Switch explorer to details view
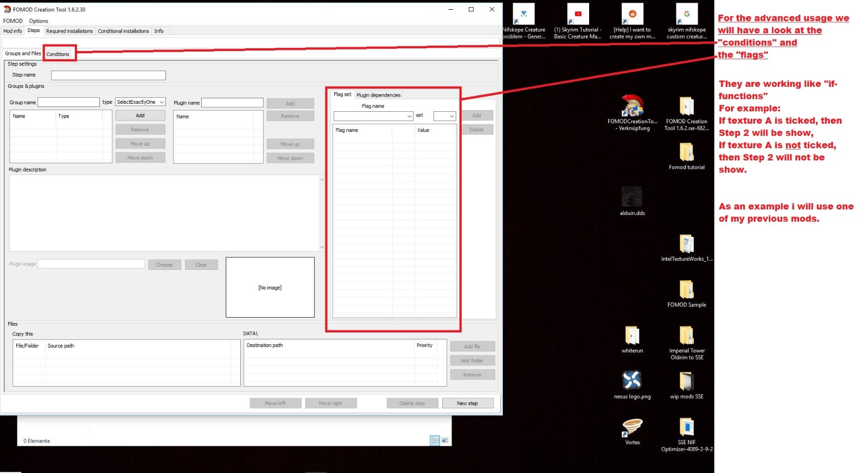The image size is (868, 473). pyautogui.click(x=435, y=441)
